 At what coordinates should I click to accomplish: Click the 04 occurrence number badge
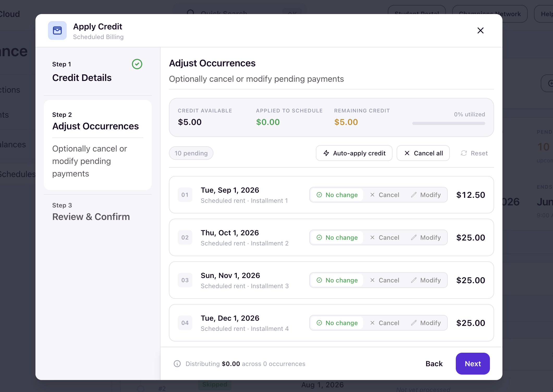(185, 323)
